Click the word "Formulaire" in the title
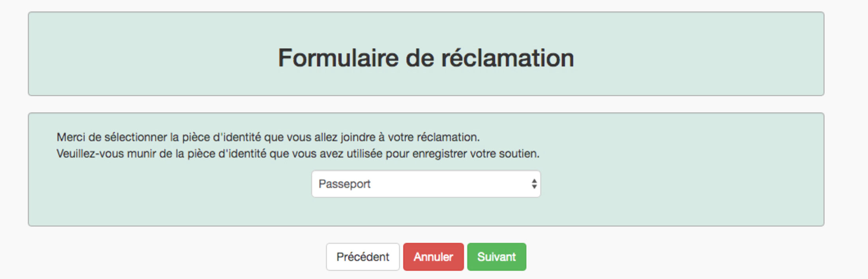The image size is (868, 279). coord(339,58)
